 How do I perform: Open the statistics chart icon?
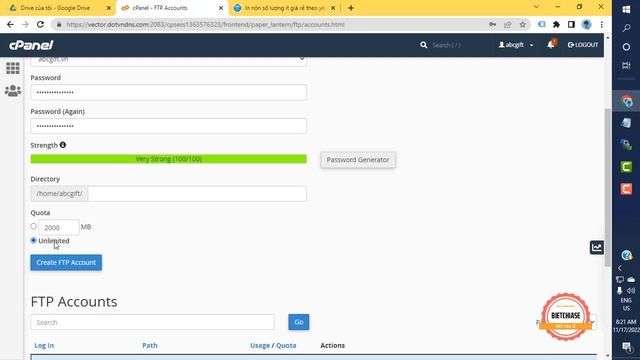pyautogui.click(x=597, y=247)
